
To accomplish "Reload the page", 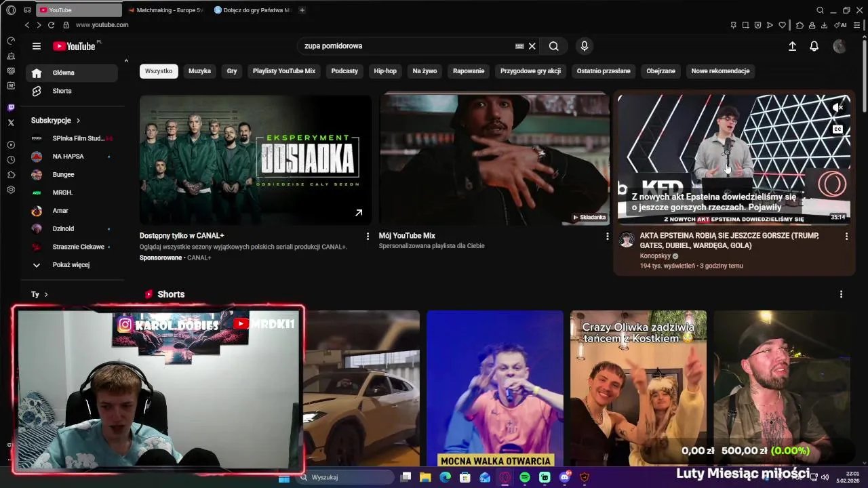I will 51,25.
